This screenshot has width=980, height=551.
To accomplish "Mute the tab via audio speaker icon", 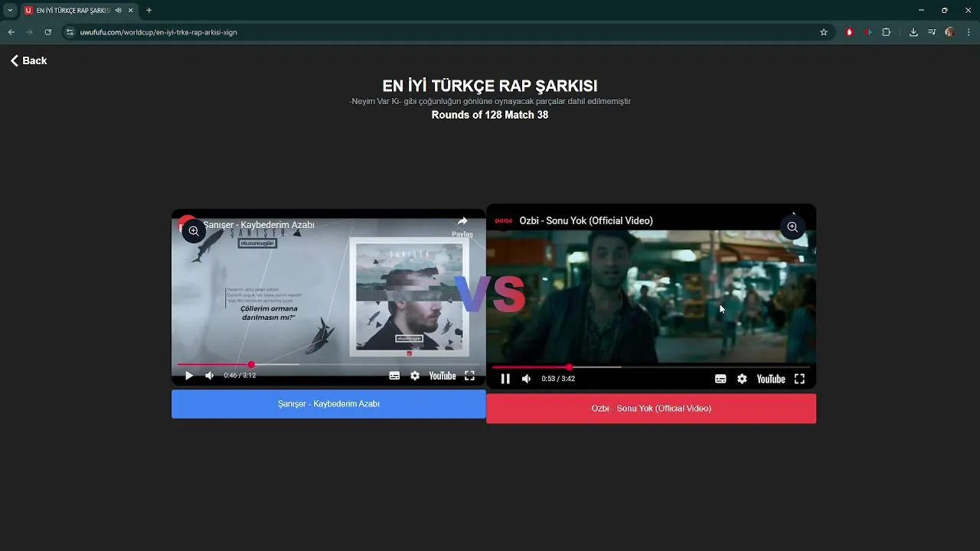I will point(118,11).
